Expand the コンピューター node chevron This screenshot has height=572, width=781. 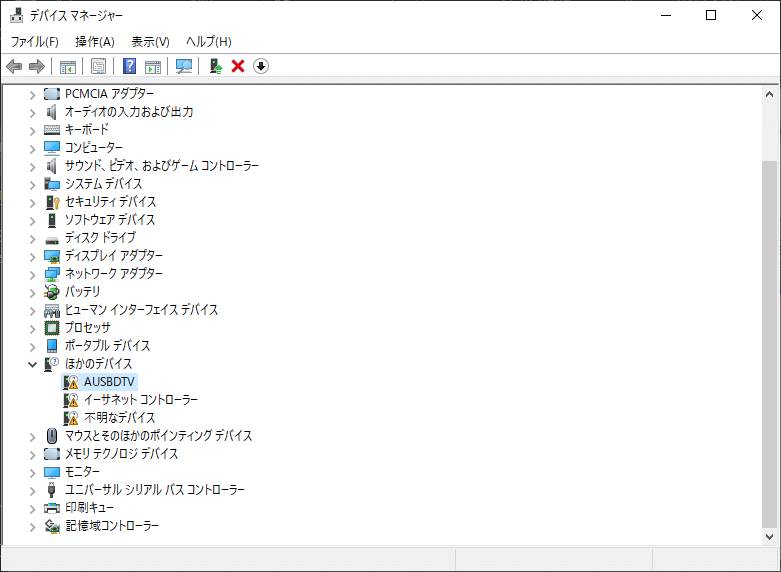coord(32,148)
